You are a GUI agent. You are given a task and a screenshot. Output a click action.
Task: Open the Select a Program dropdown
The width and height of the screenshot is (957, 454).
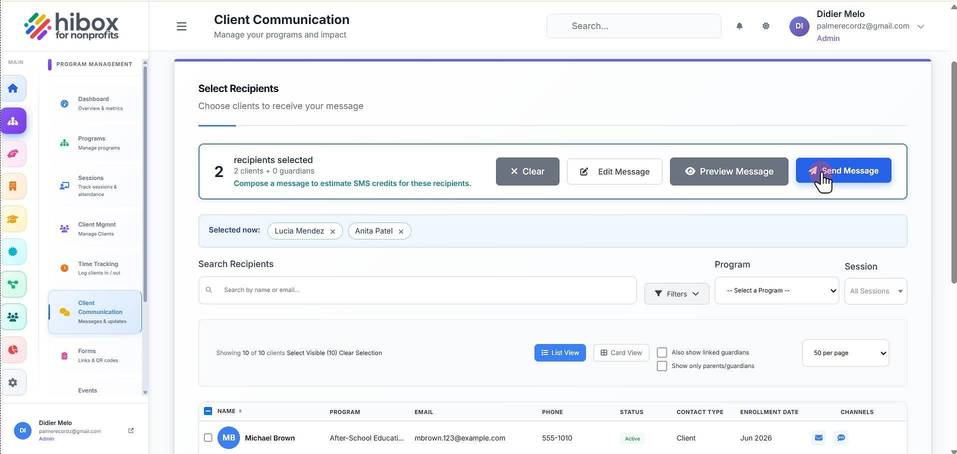tap(777, 291)
